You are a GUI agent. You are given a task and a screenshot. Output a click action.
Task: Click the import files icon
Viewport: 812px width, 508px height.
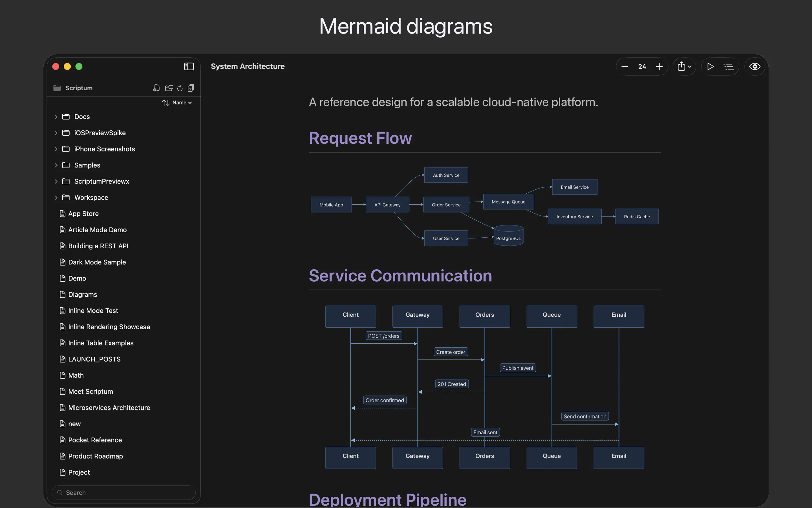coord(191,88)
